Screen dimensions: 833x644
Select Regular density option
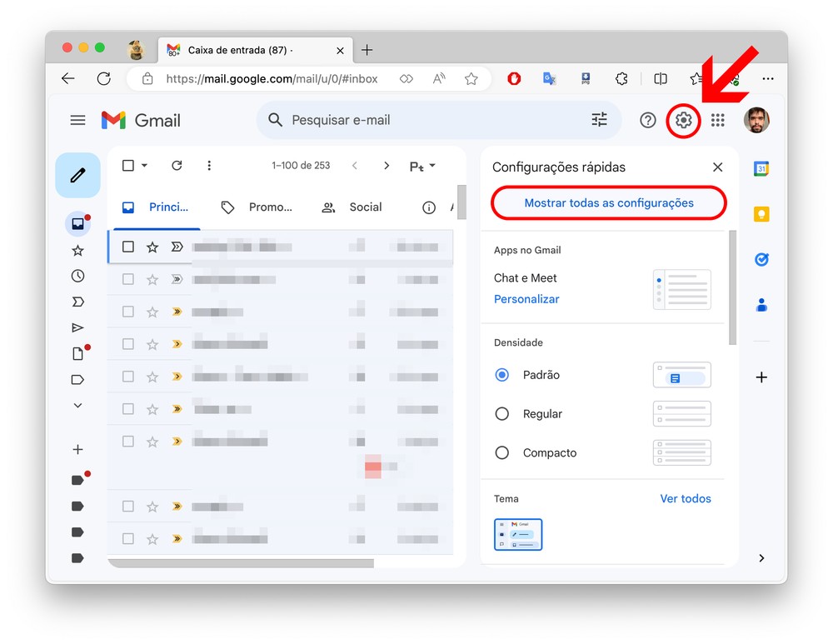click(502, 413)
